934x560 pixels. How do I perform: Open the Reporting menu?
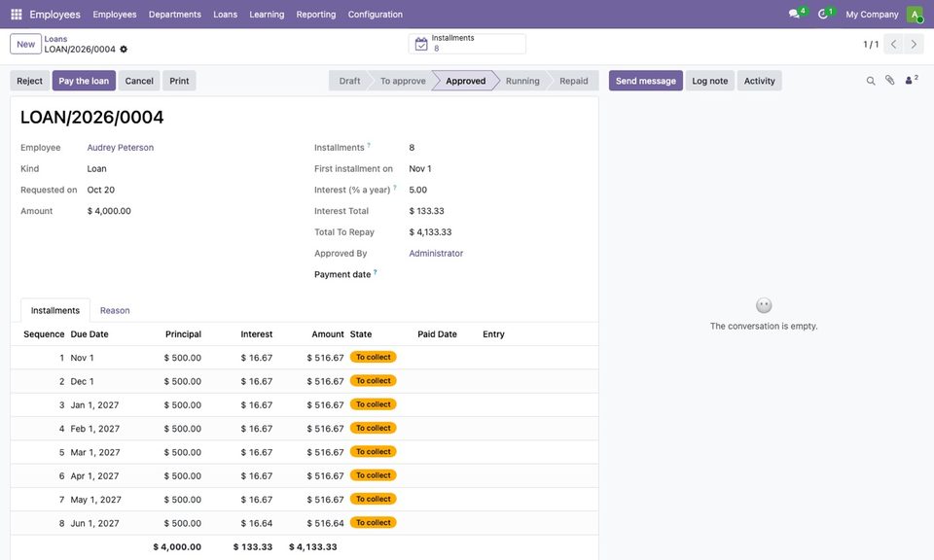[315, 15]
